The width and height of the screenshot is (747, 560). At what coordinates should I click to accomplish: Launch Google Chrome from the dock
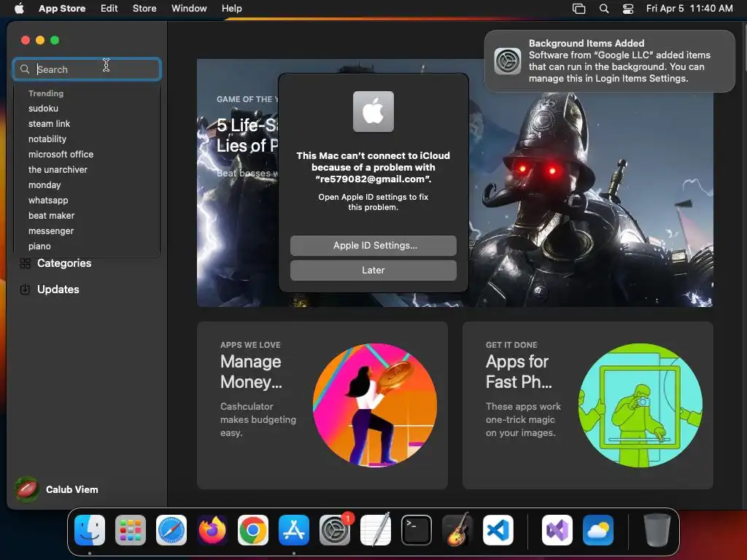(x=253, y=530)
